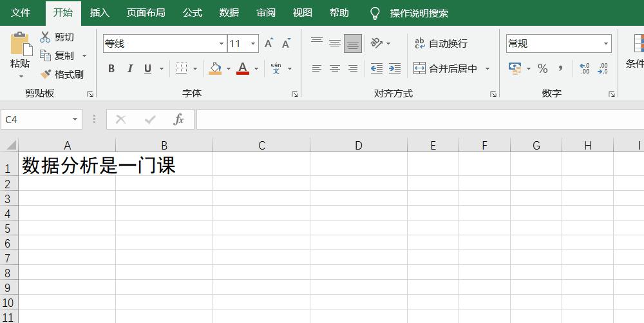644x323 pixels.
Task: Click the text orientation icon
Action: pos(376,43)
